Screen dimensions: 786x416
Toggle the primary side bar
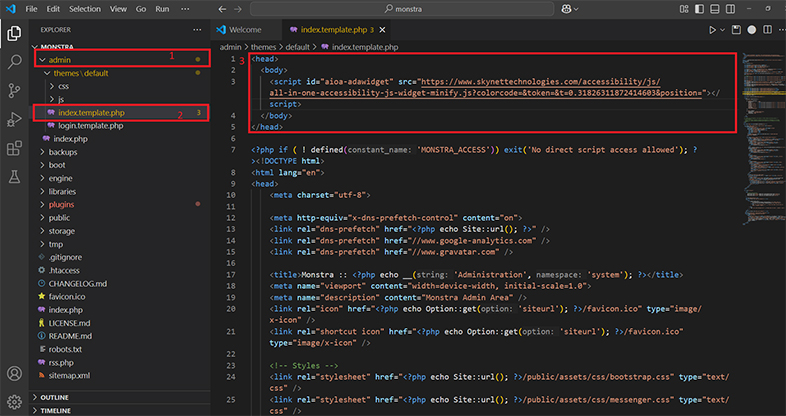coord(699,9)
